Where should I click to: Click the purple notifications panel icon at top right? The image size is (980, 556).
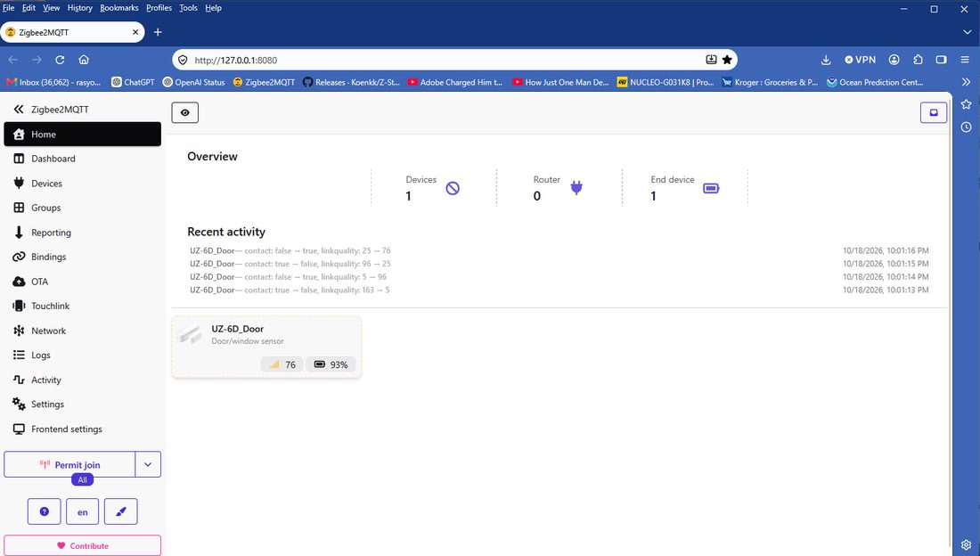934,112
